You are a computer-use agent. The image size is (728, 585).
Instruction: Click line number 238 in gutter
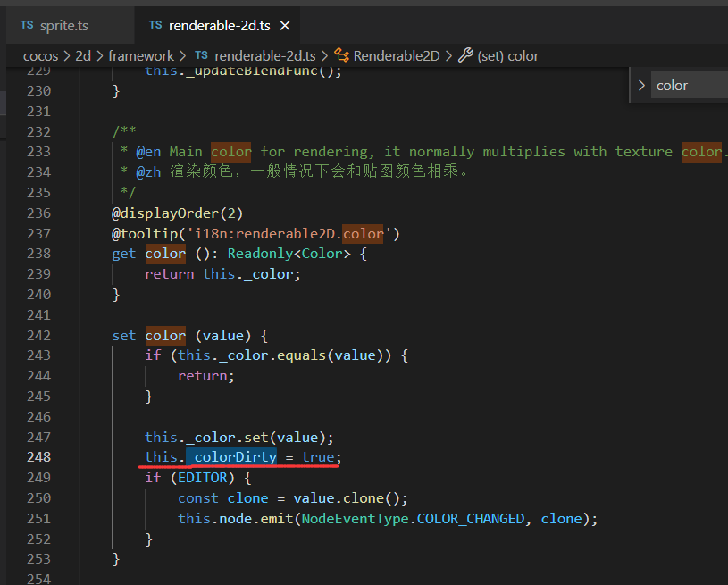[x=39, y=254]
